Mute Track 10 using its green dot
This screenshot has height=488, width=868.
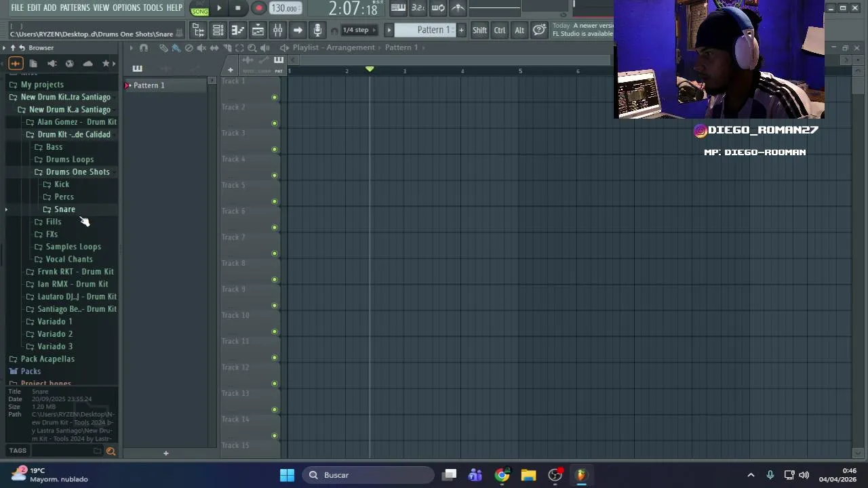click(274, 331)
